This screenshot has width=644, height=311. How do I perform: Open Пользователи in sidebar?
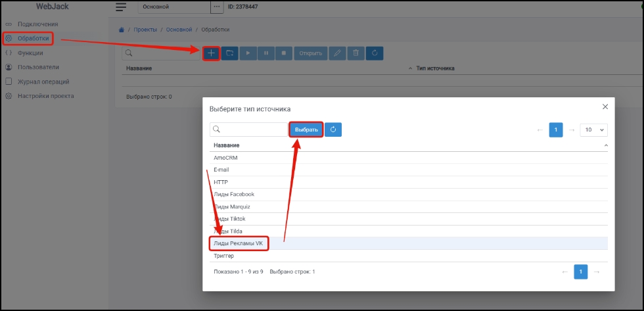pos(38,67)
